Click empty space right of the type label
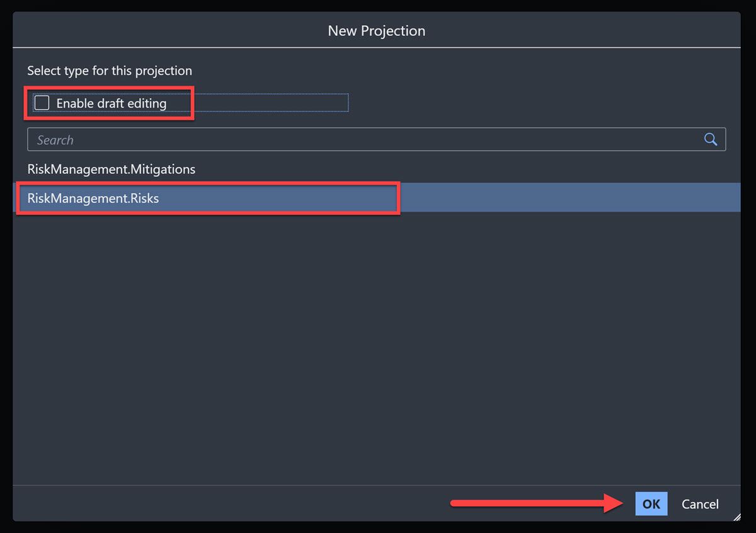 [x=466, y=71]
